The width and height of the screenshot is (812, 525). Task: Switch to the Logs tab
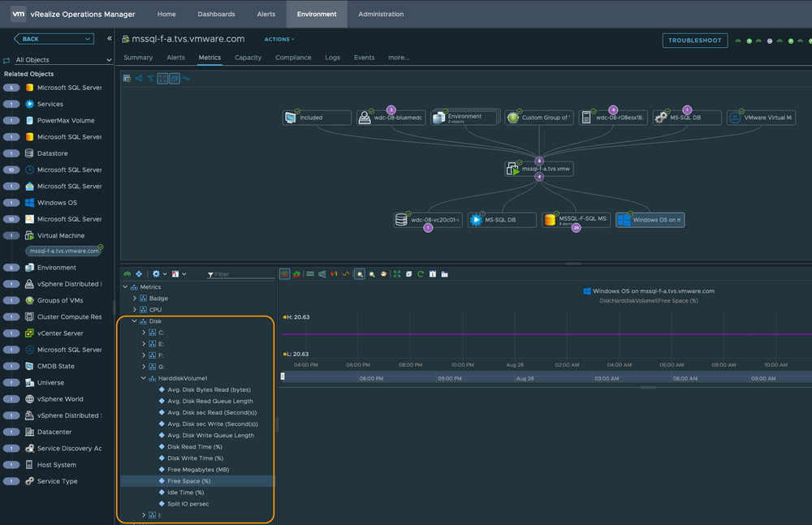[332, 58]
